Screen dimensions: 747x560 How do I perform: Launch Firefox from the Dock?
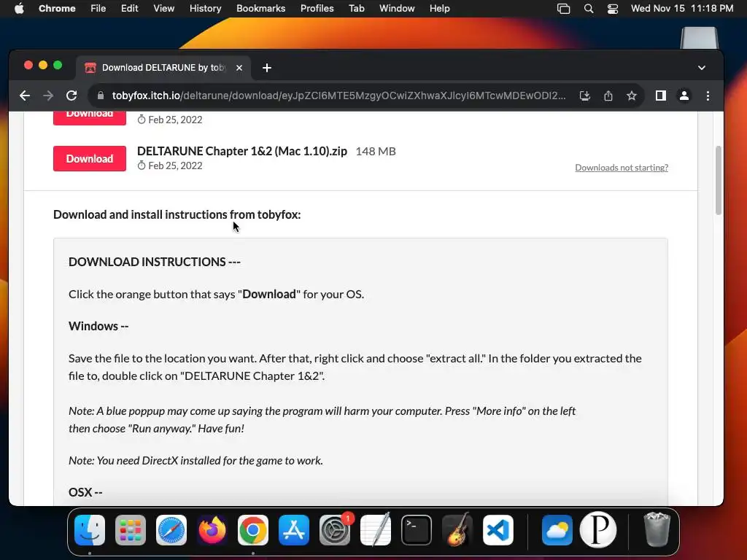(212, 530)
